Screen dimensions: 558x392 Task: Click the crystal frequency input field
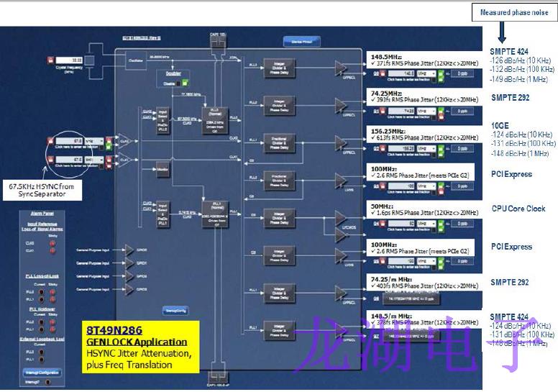[68, 60]
